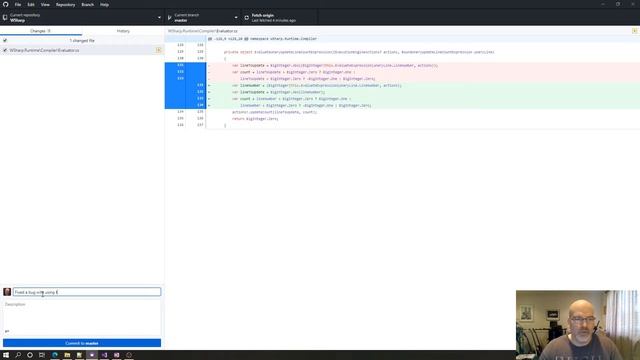Click the active GitHub Desktop taskbar icon
The image size is (640, 360).
point(92,355)
